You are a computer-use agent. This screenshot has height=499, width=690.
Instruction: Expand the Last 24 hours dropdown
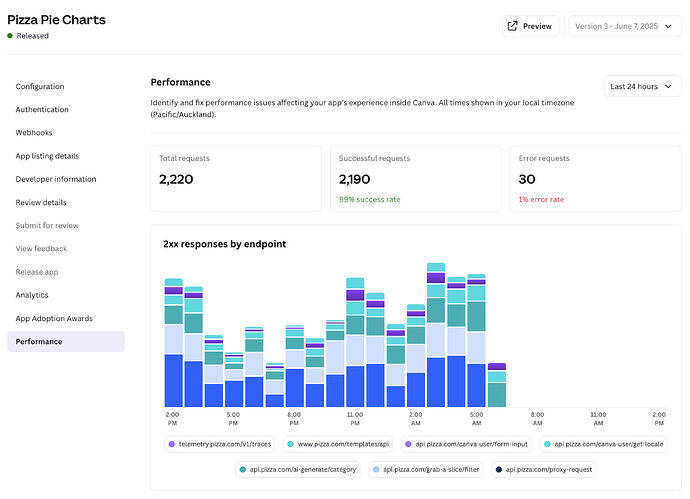click(642, 86)
